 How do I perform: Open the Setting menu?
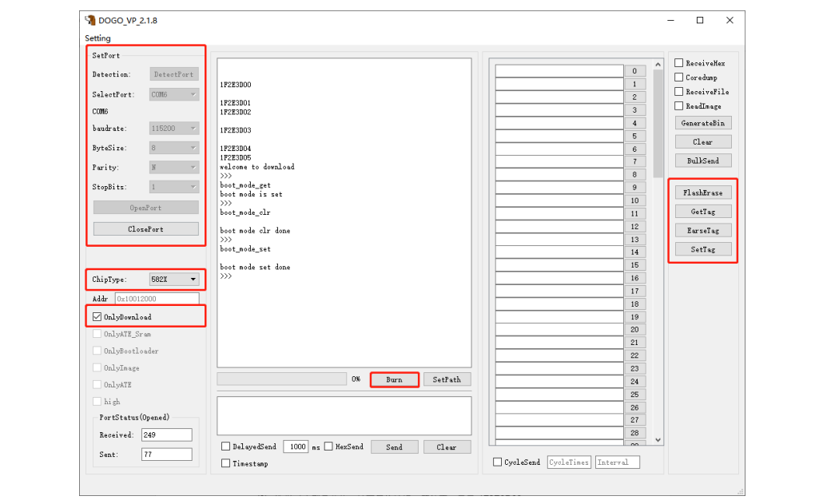click(x=97, y=38)
